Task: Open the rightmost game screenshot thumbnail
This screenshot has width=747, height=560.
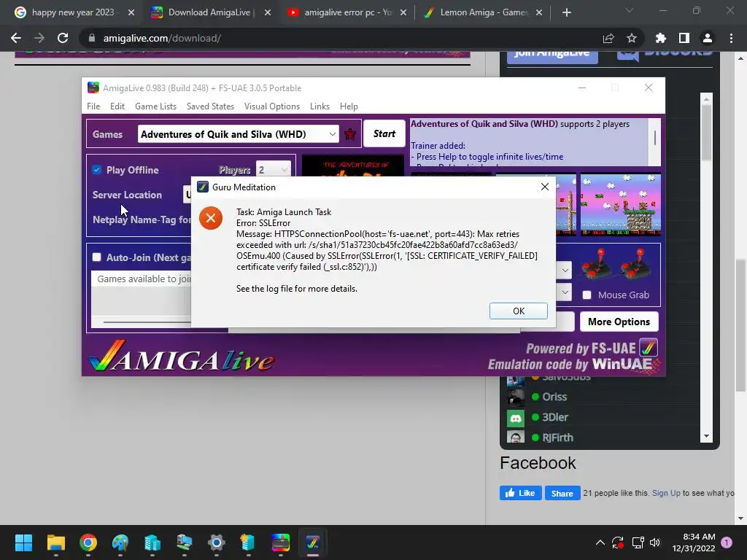Action: tap(620, 205)
